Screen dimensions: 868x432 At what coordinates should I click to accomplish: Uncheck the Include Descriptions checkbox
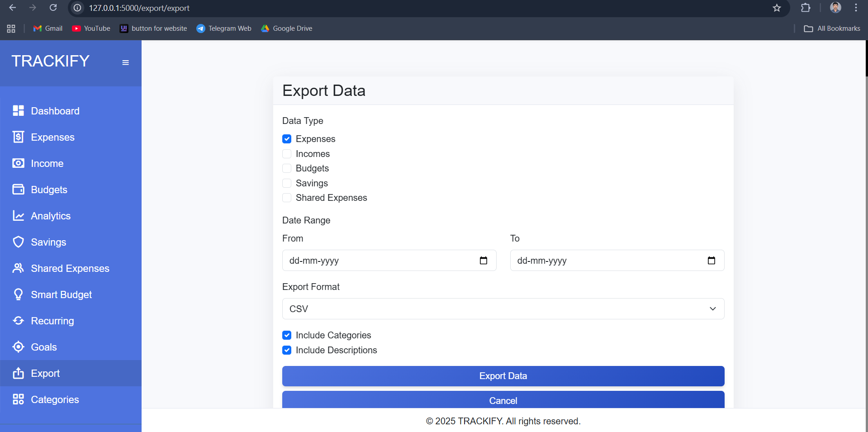point(287,350)
